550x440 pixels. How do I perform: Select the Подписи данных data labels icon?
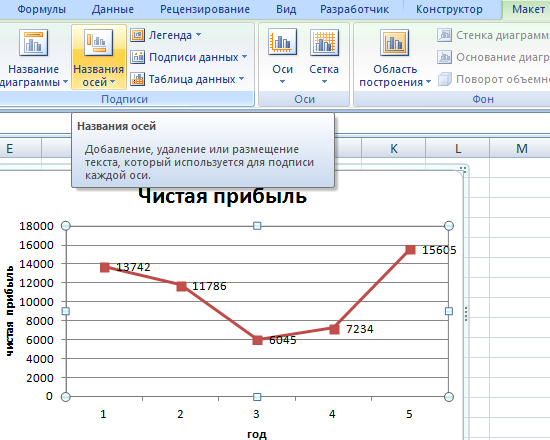(x=138, y=57)
